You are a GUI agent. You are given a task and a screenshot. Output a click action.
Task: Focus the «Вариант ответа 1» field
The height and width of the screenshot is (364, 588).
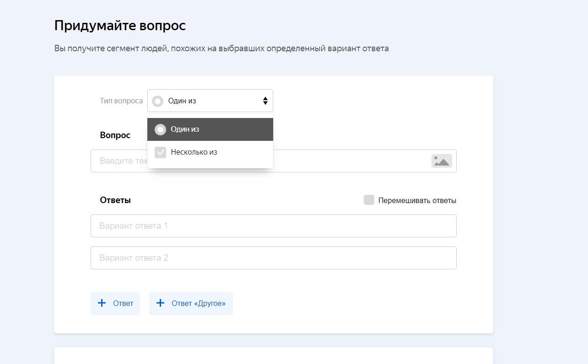click(273, 226)
